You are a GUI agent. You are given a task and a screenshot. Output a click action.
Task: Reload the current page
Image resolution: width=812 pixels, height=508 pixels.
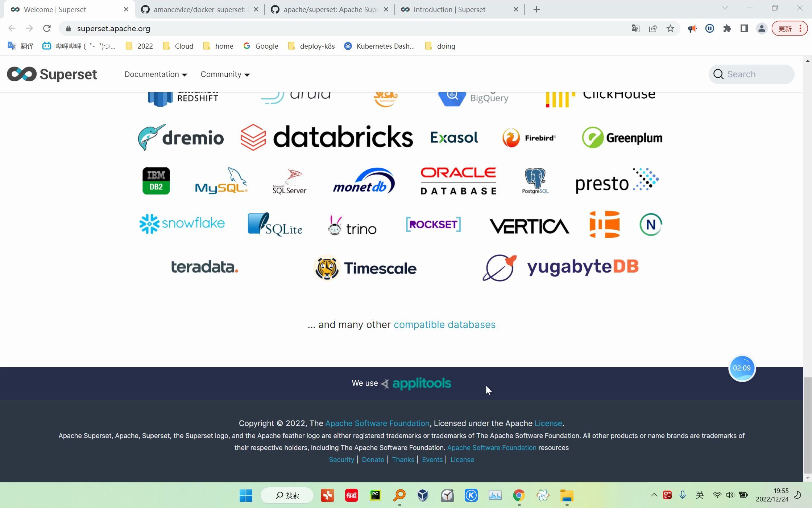point(47,28)
